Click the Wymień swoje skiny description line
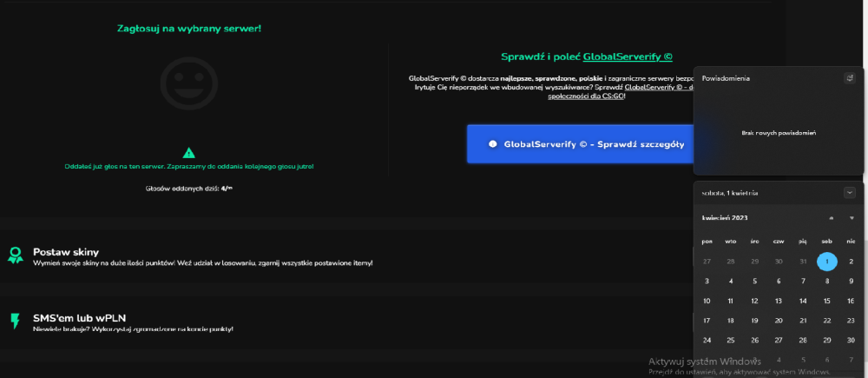Image resolution: width=868 pixels, height=378 pixels. 202,262
